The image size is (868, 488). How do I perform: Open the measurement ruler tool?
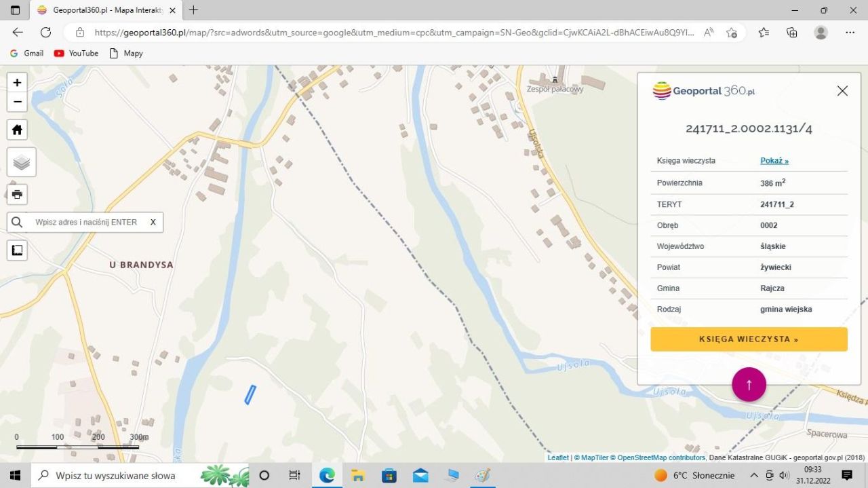17,250
